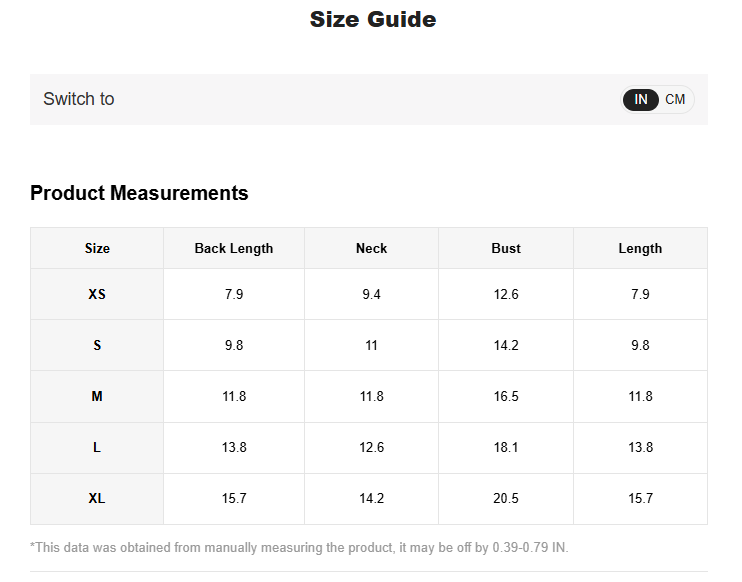Click M Neck value 11.8
Image resolution: width=742 pixels, height=582 pixels.
tap(371, 396)
